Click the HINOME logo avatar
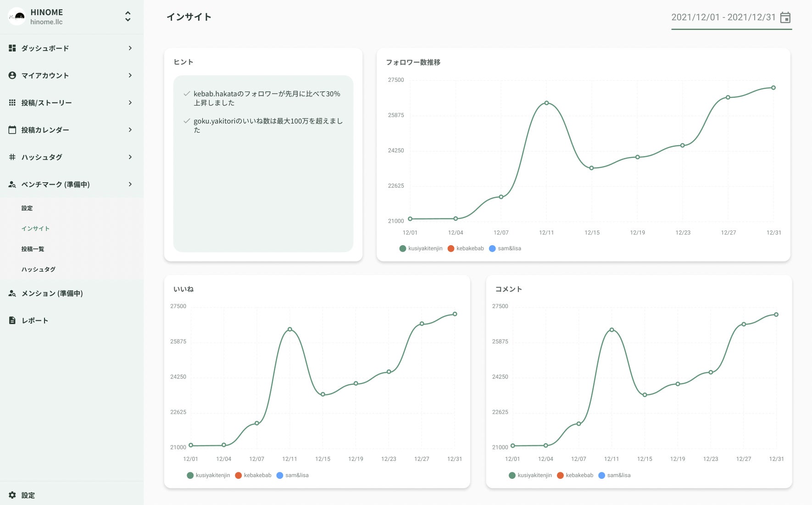This screenshot has height=505, width=812. click(17, 17)
